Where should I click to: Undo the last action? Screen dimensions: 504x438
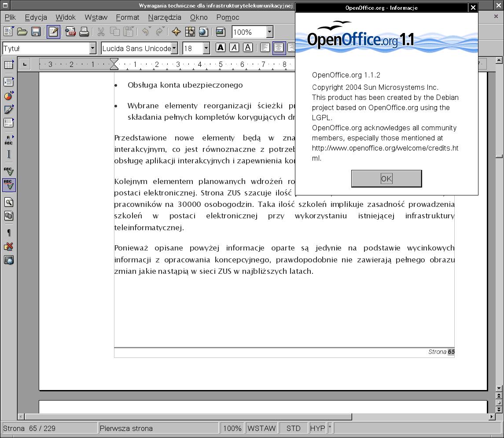(x=146, y=32)
